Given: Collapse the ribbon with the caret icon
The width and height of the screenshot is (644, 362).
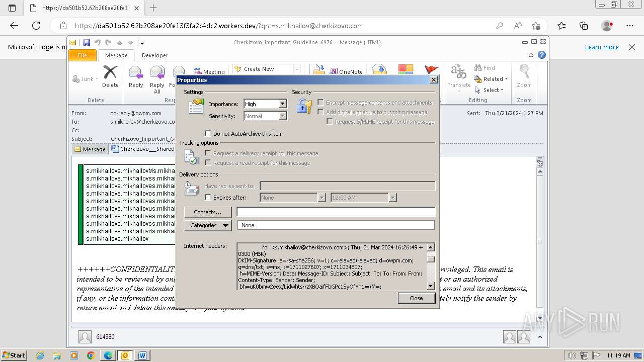Looking at the screenshot, I should 531,55.
